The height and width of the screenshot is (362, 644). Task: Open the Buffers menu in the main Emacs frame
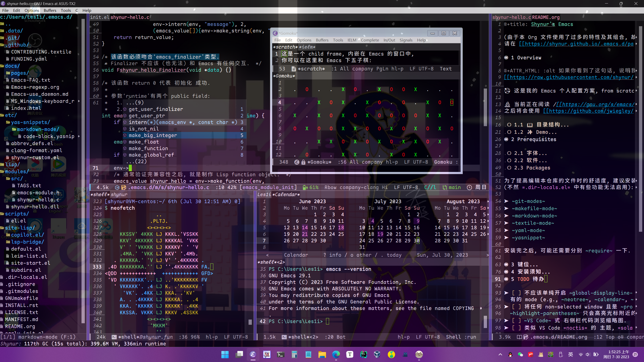(50, 10)
